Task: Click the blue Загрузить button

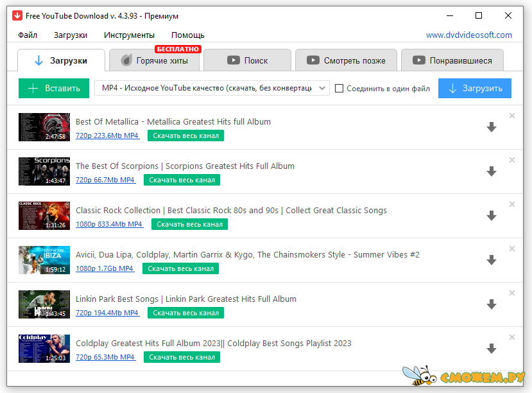Action: click(474, 89)
